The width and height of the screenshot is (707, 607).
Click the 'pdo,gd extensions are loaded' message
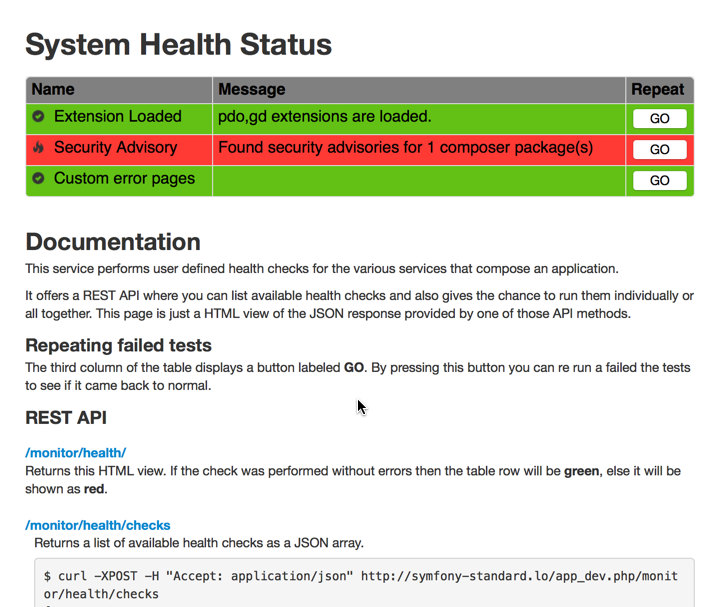tap(324, 117)
